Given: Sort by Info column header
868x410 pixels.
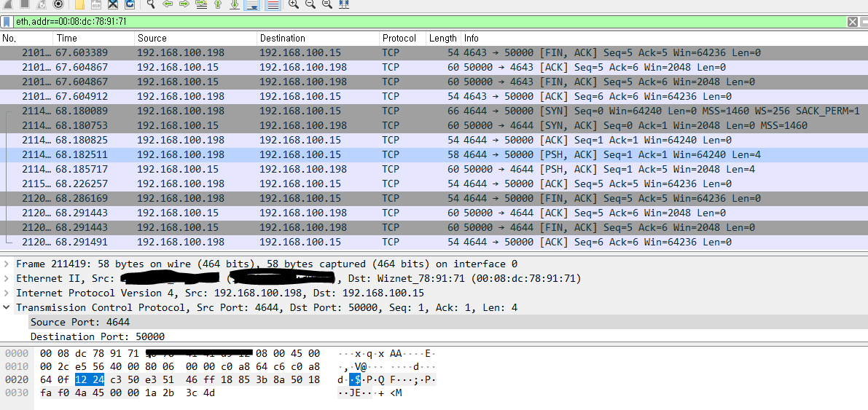Looking at the screenshot, I should (664, 38).
